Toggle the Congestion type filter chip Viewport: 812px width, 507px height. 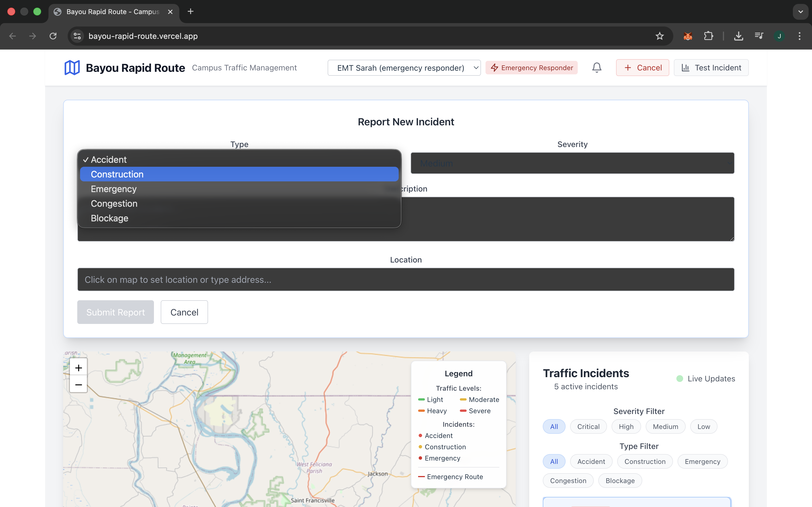(x=568, y=481)
